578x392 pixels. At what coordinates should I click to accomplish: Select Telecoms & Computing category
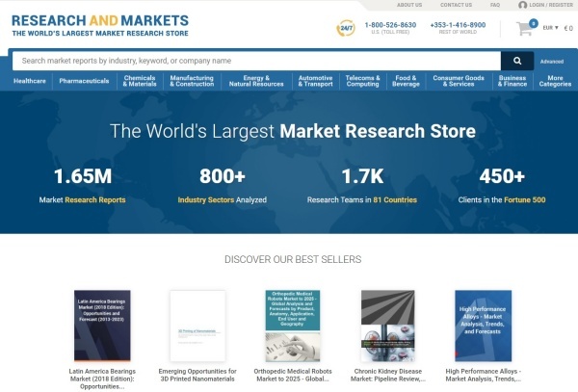[x=363, y=81]
